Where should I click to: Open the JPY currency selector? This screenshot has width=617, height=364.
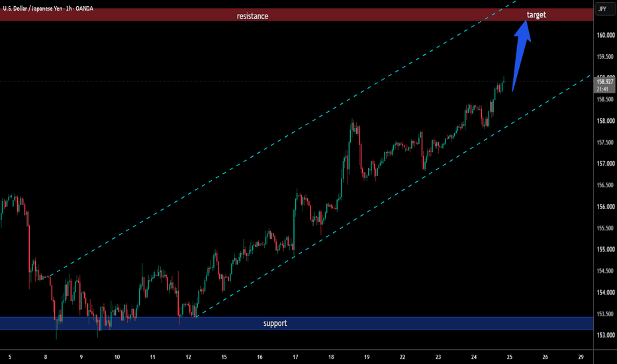(x=602, y=9)
